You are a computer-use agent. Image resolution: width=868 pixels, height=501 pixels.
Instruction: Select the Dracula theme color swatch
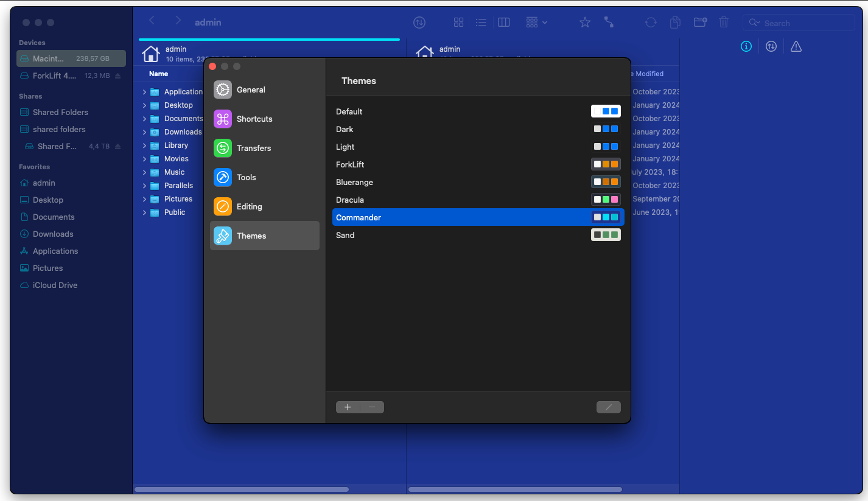(606, 200)
